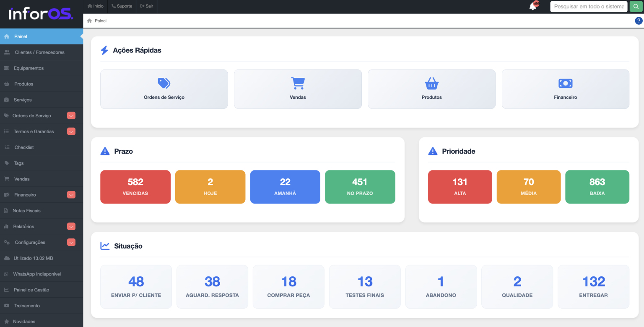The image size is (644, 327).
Task: Click the system-wide search input field
Action: 588,6
